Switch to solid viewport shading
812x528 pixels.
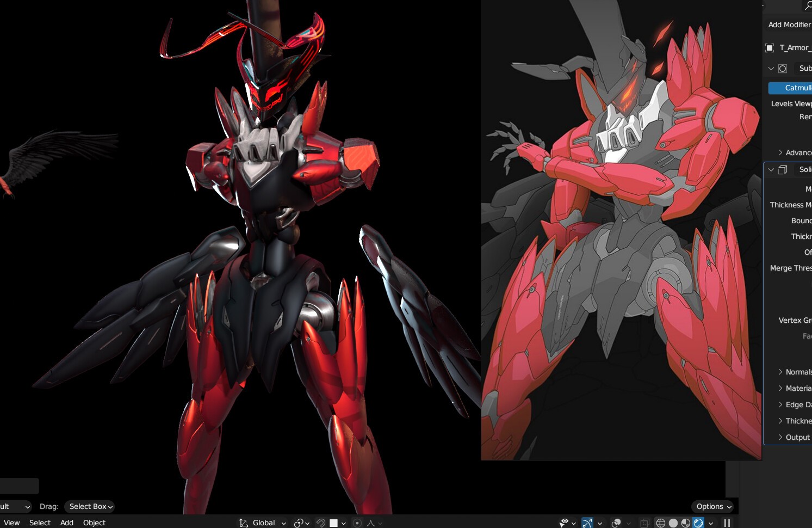[673, 523]
